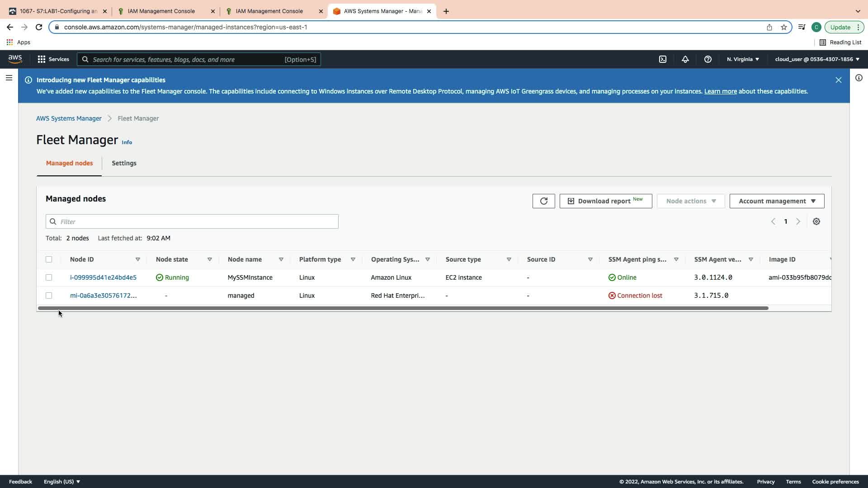Screen dimensions: 868x488
Task: Open node i-099995d41e24bd4e5 link
Action: (103, 277)
